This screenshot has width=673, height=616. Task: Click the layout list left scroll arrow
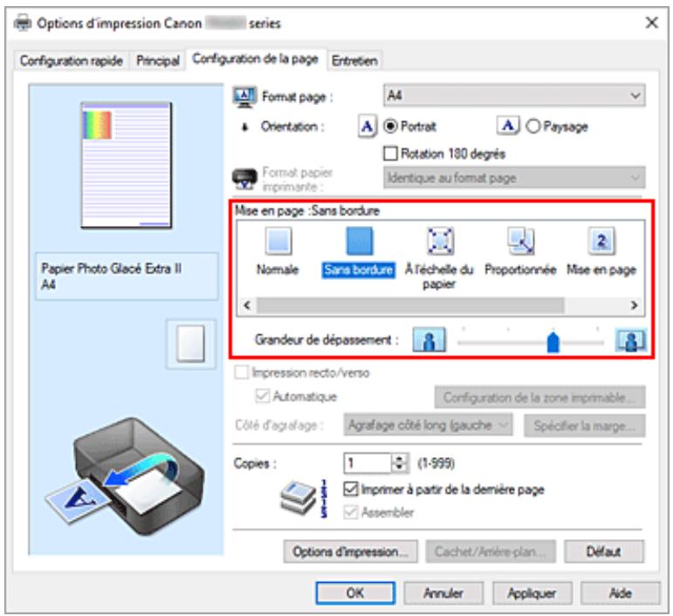(247, 305)
